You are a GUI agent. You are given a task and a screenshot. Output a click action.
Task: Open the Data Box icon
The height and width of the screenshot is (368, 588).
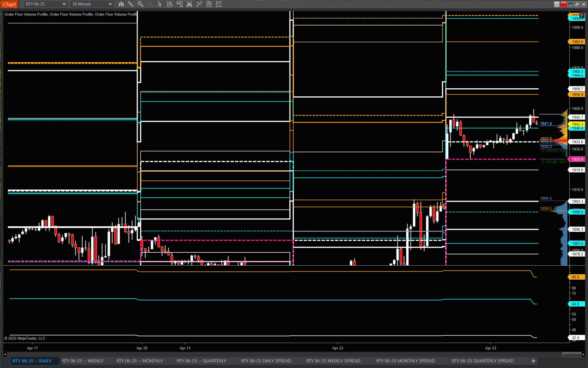click(x=170, y=4)
